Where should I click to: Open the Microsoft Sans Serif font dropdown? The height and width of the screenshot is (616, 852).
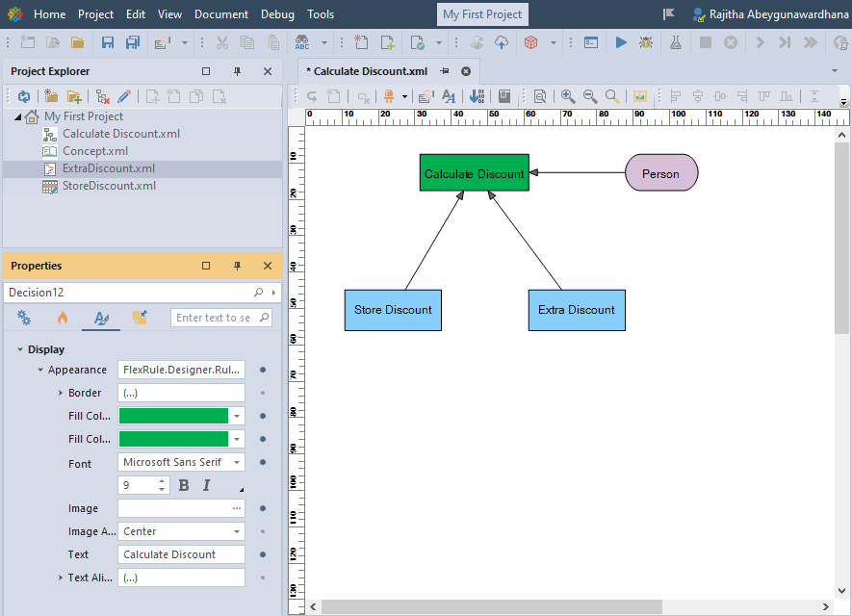point(237,462)
